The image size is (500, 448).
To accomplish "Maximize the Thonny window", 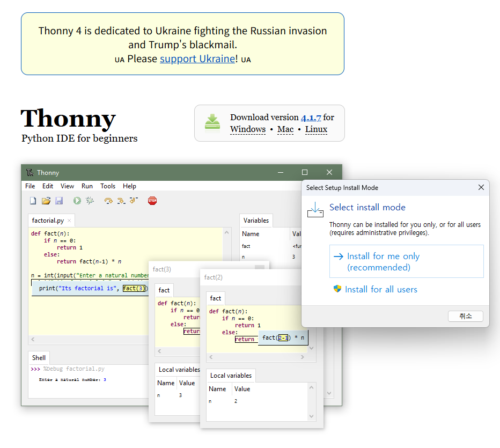I will (x=305, y=173).
